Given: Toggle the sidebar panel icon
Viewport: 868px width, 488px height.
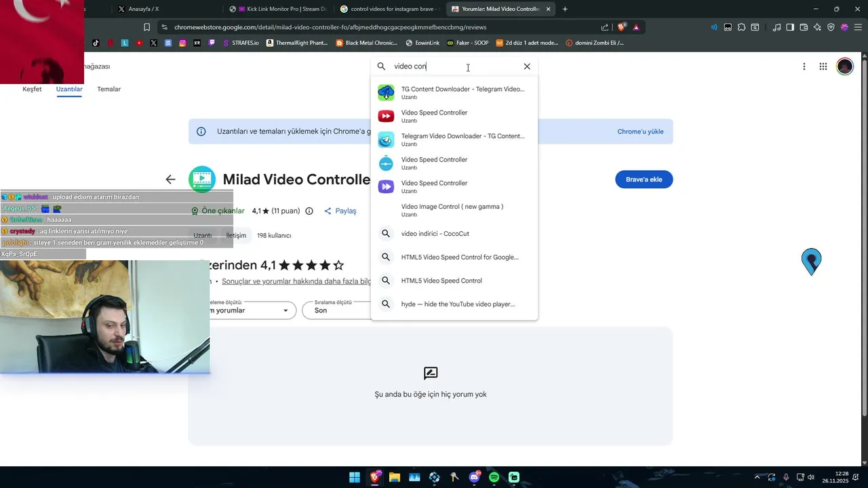Looking at the screenshot, I should point(790,27).
